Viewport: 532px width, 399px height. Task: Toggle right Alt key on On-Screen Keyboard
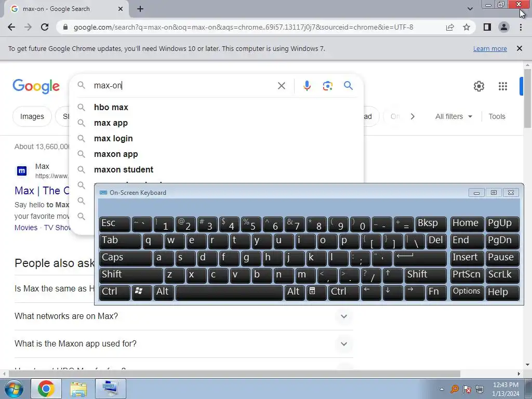pyautogui.click(x=295, y=292)
